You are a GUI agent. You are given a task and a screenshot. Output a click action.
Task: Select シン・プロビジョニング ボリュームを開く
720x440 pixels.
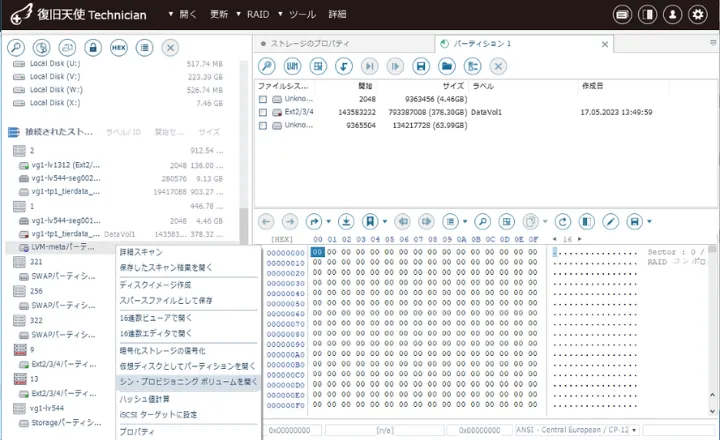click(188, 382)
